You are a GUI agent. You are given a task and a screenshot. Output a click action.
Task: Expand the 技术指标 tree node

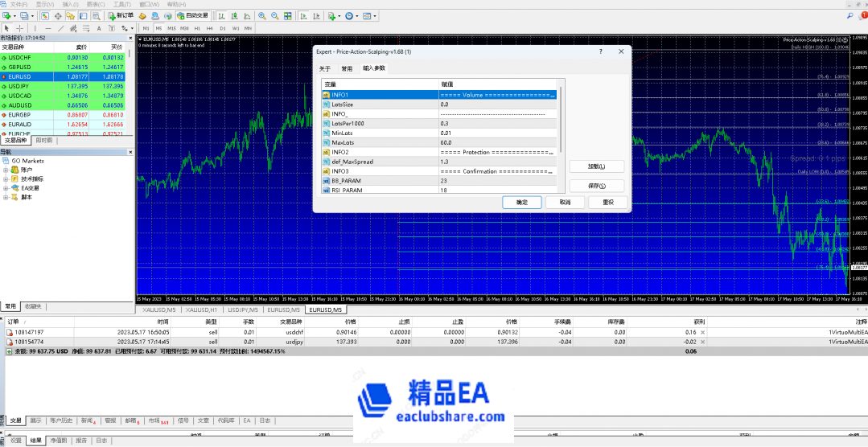pyautogui.click(x=6, y=178)
